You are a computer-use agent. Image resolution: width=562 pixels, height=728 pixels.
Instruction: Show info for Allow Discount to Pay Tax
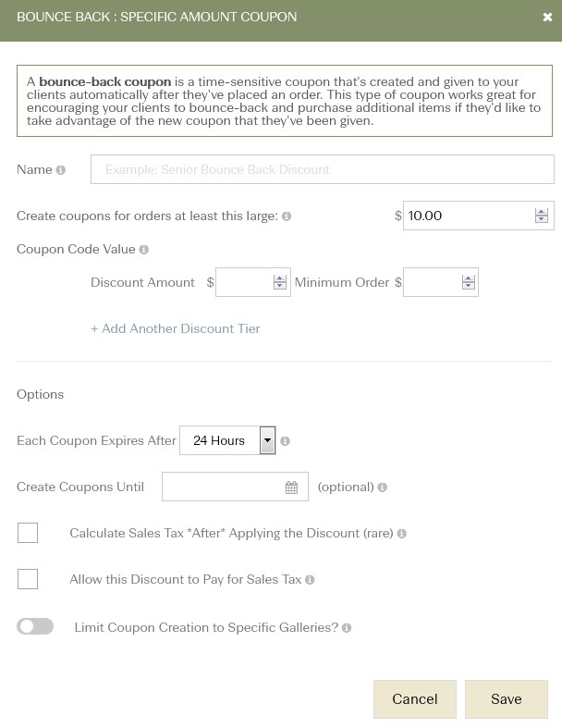tap(310, 580)
